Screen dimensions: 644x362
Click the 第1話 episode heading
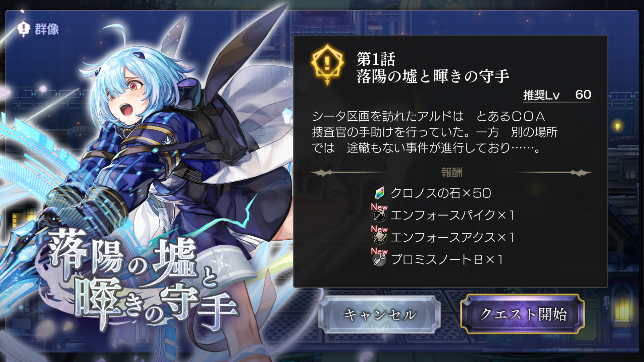click(x=376, y=59)
